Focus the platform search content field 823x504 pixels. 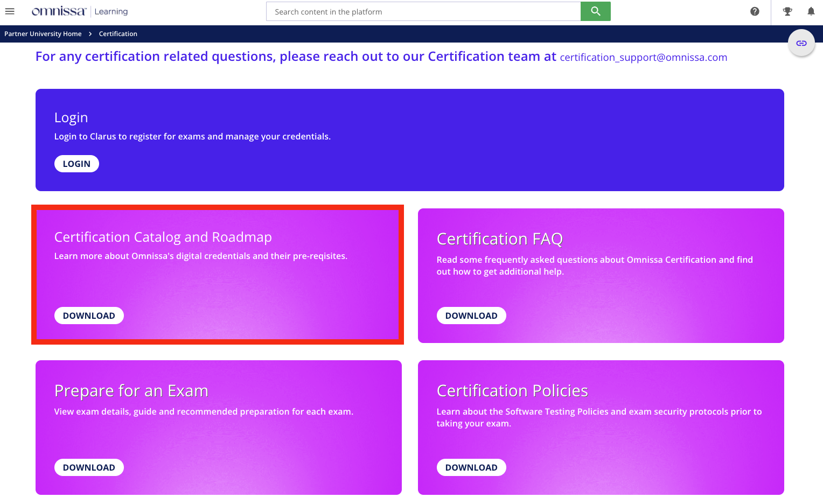click(423, 11)
